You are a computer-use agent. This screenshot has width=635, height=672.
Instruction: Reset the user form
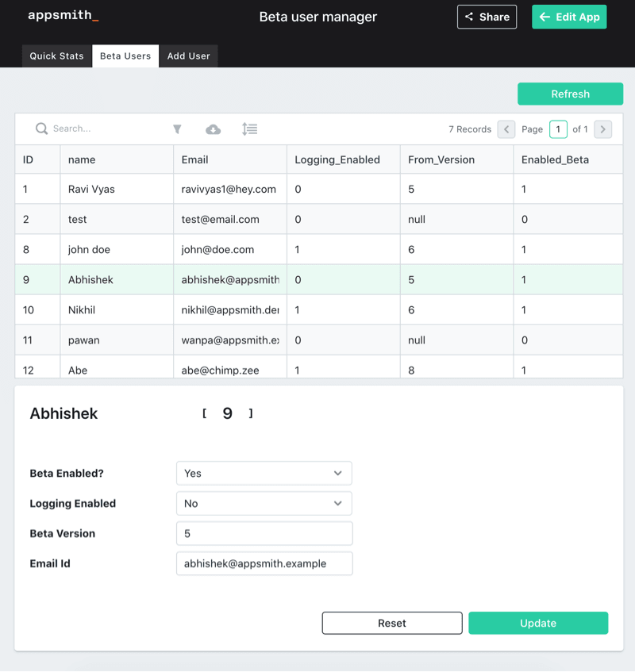point(392,623)
